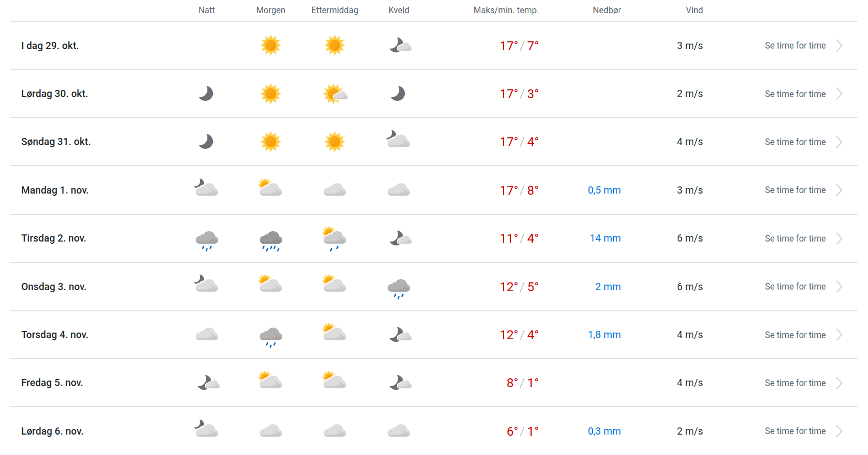
Task: Select the Onsdag 3. nov. row label
Action: 54,287
